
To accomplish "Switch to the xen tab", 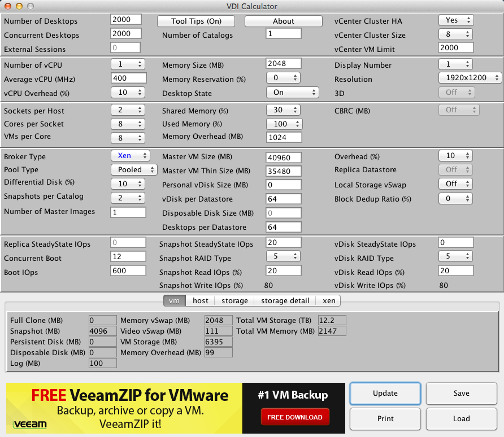I will click(329, 301).
